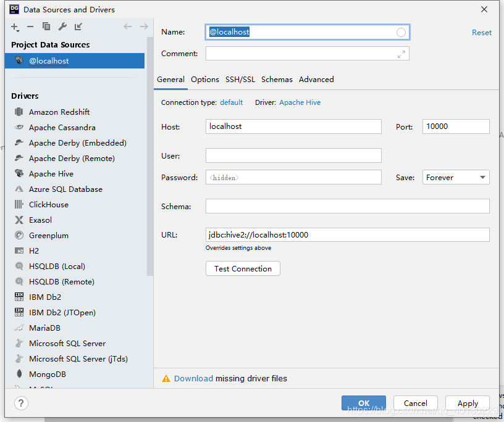Image resolution: width=504 pixels, height=422 pixels.
Task: Confirm with the OK button
Action: tap(364, 403)
